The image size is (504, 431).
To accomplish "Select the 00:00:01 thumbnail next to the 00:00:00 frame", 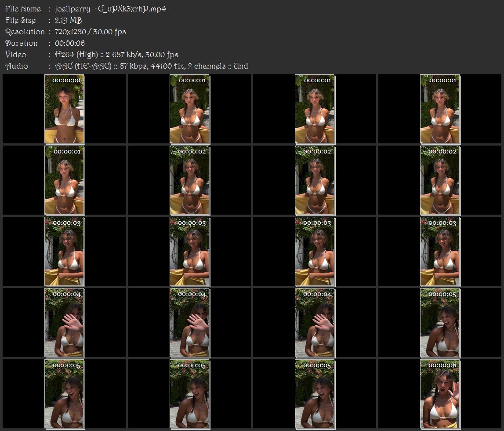I will pos(190,109).
